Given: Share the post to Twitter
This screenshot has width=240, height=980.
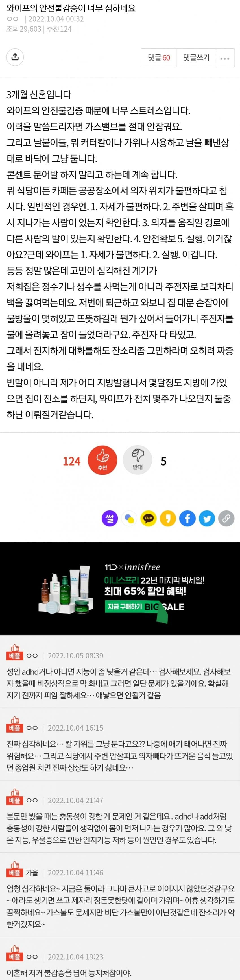Looking at the screenshot, I should pos(207,518).
